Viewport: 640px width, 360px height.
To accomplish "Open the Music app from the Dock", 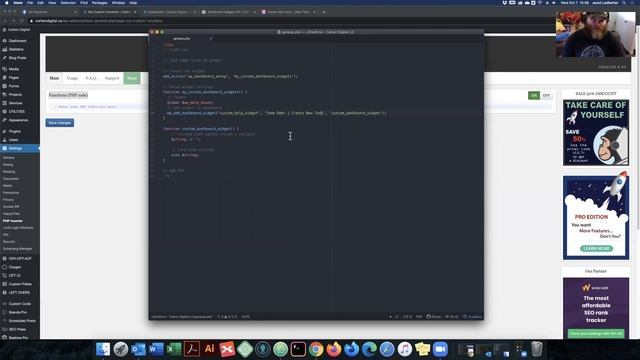I will pos(404,349).
